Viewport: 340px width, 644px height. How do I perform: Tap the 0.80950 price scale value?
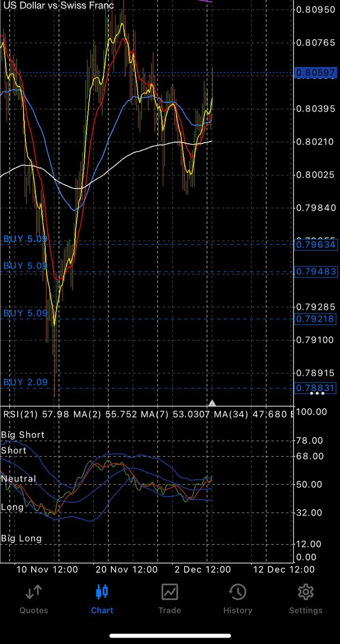316,10
